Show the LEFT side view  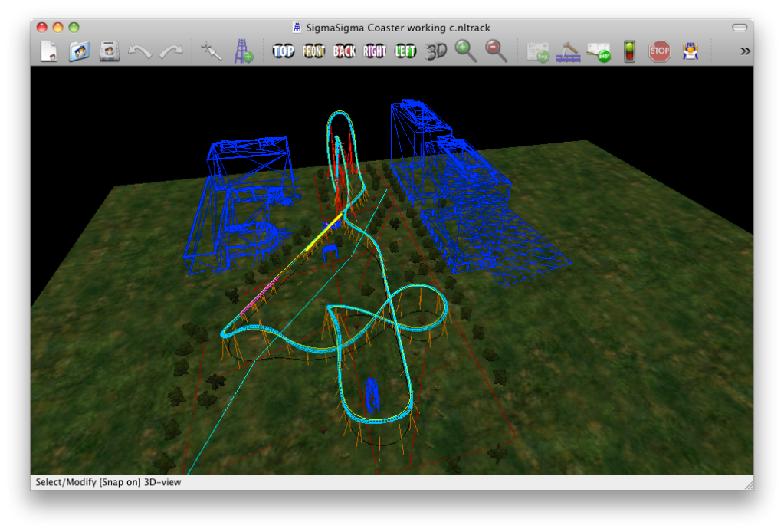coord(405,51)
